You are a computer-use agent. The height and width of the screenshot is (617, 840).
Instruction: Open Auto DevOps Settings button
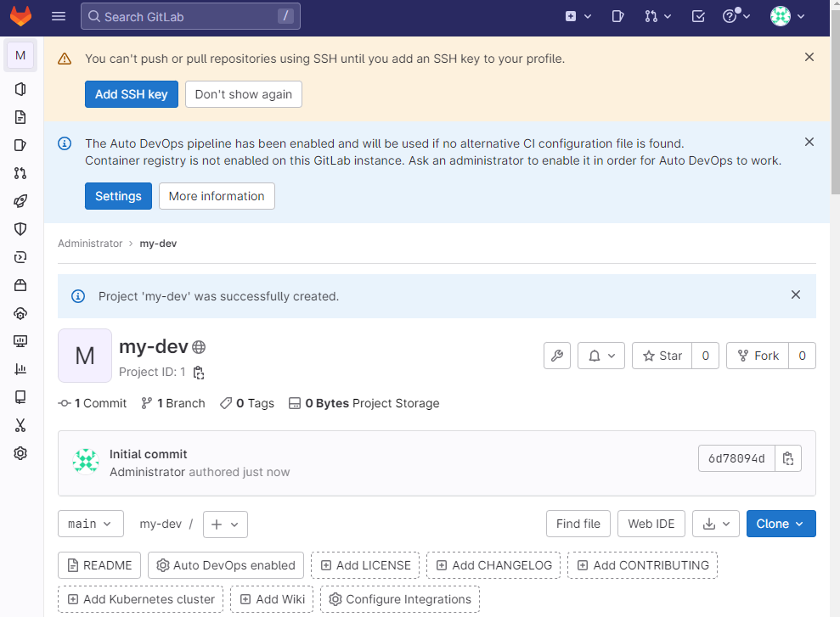point(118,196)
